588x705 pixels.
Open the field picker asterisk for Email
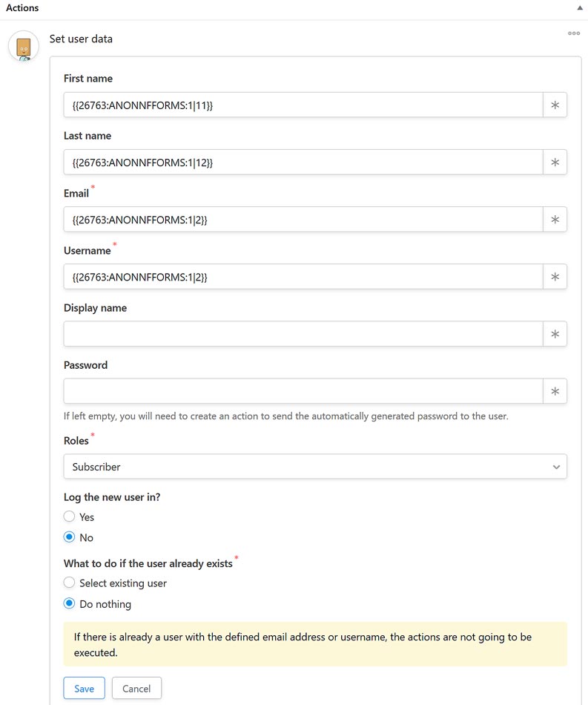pos(555,220)
